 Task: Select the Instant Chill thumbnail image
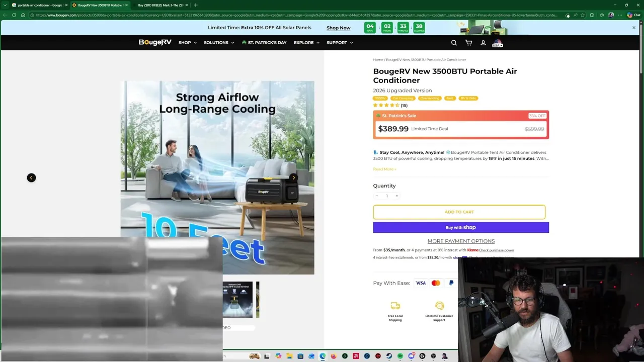pos(237,300)
